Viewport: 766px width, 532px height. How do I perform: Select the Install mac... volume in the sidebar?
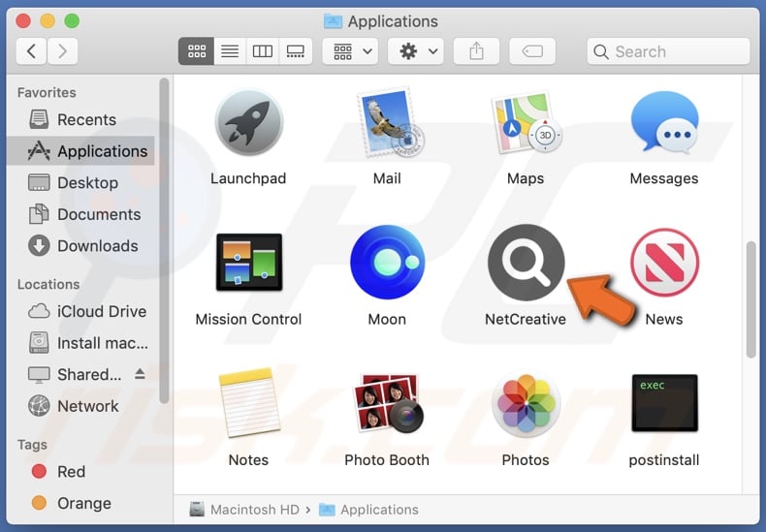(x=81, y=343)
